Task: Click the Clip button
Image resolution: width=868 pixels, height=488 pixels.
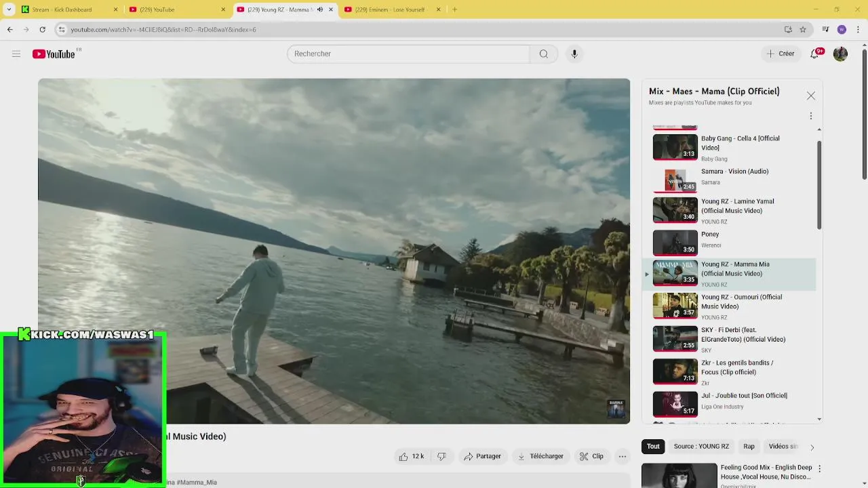Action: pos(591,456)
